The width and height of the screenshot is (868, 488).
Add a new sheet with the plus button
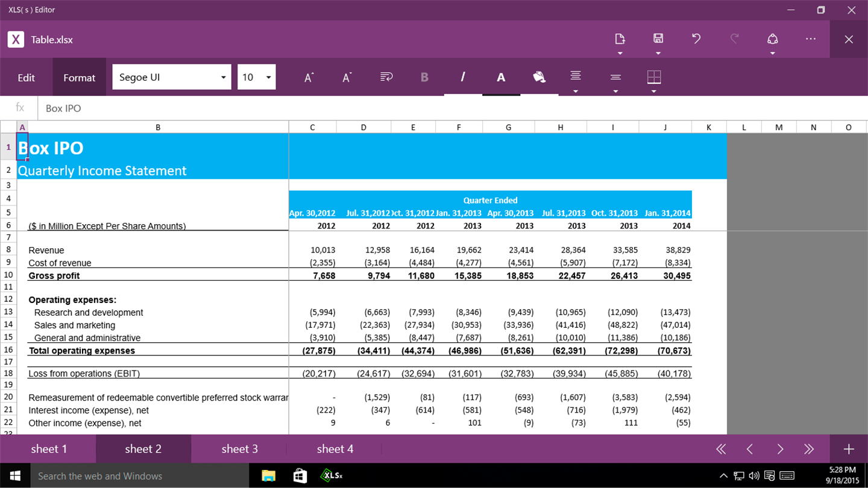click(849, 449)
